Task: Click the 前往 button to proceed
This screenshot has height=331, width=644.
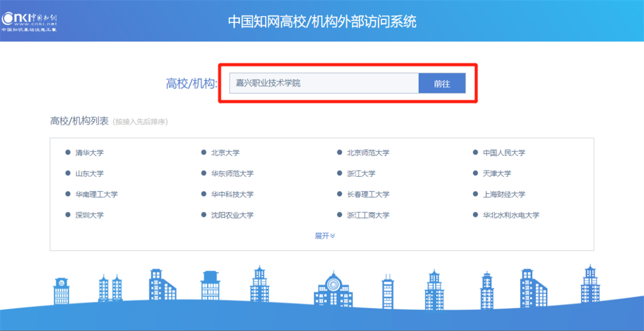Action: [x=442, y=82]
